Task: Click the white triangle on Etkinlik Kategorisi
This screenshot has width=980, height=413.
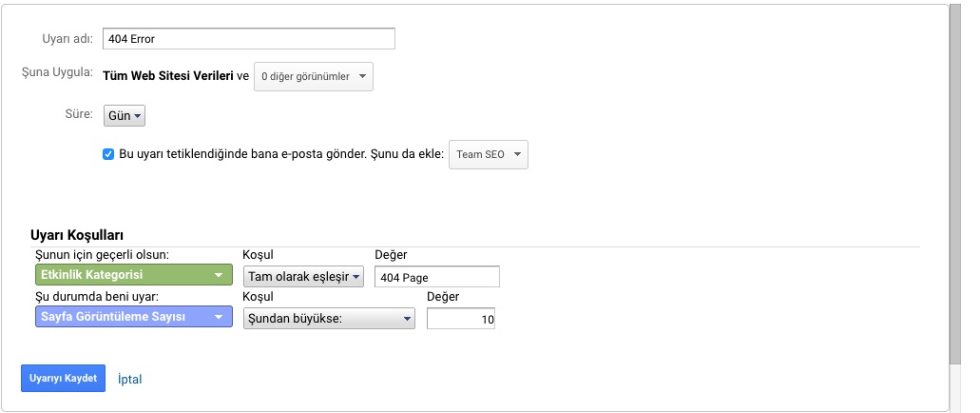Action: (x=218, y=275)
